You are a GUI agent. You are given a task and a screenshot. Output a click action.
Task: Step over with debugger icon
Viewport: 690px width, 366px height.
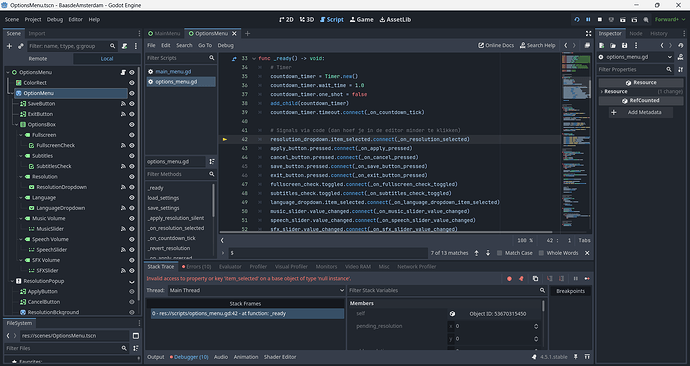[562, 278]
